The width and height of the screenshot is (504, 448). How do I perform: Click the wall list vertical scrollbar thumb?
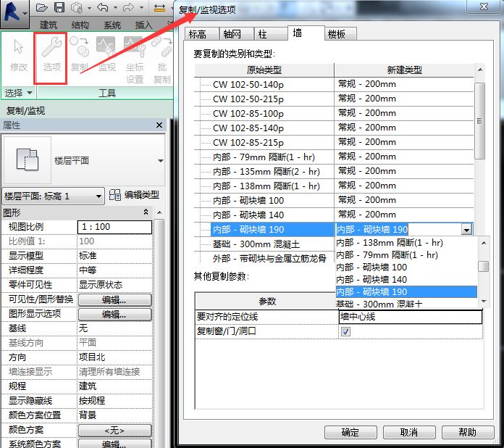click(x=479, y=120)
